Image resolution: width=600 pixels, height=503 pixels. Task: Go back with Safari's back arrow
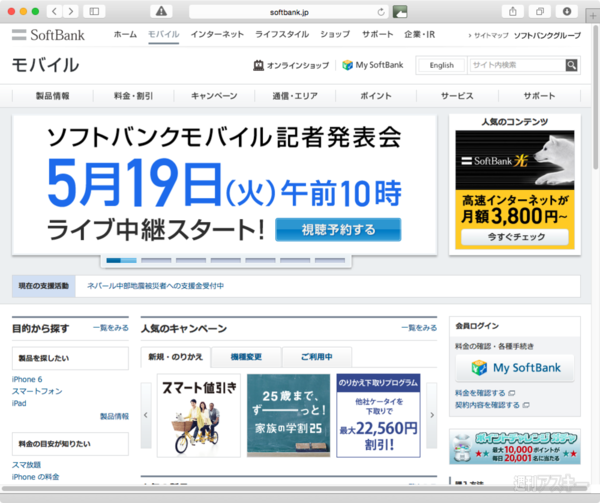[54, 11]
